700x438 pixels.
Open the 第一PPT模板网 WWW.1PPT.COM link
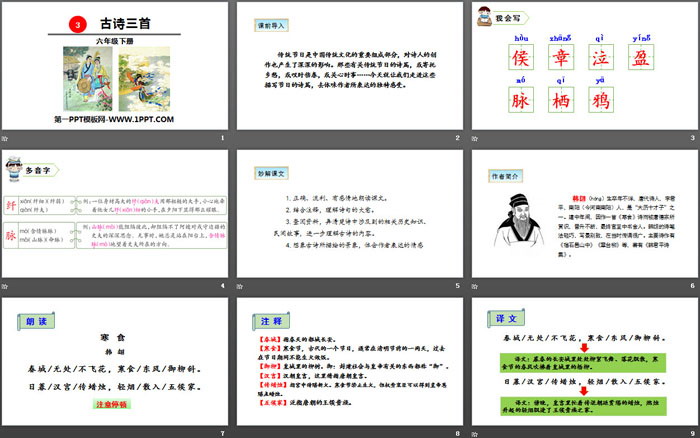(115, 117)
